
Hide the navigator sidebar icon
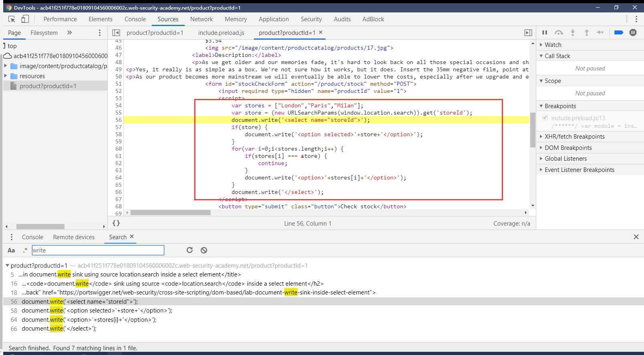[x=116, y=32]
